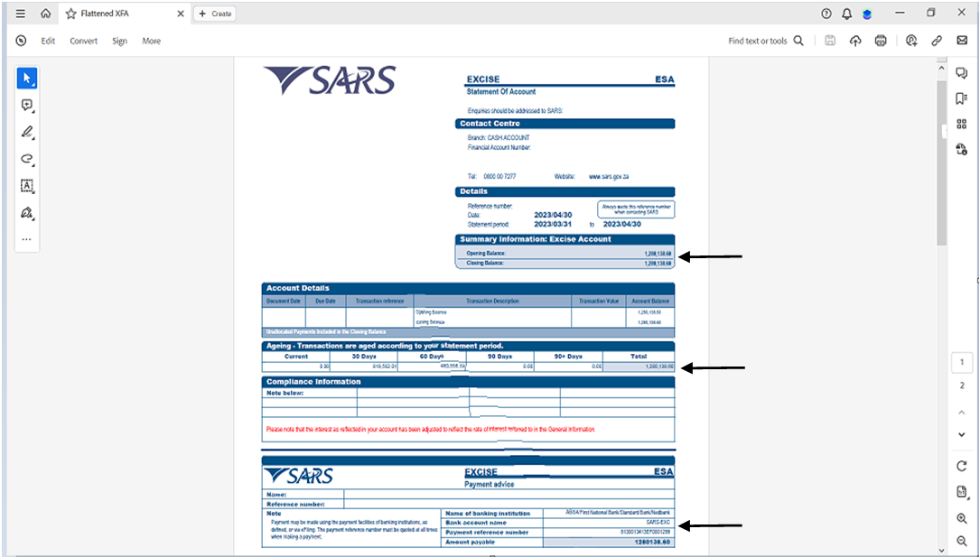The image size is (980, 557).
Task: Choose the Highlight pen tool
Action: pos(27,132)
